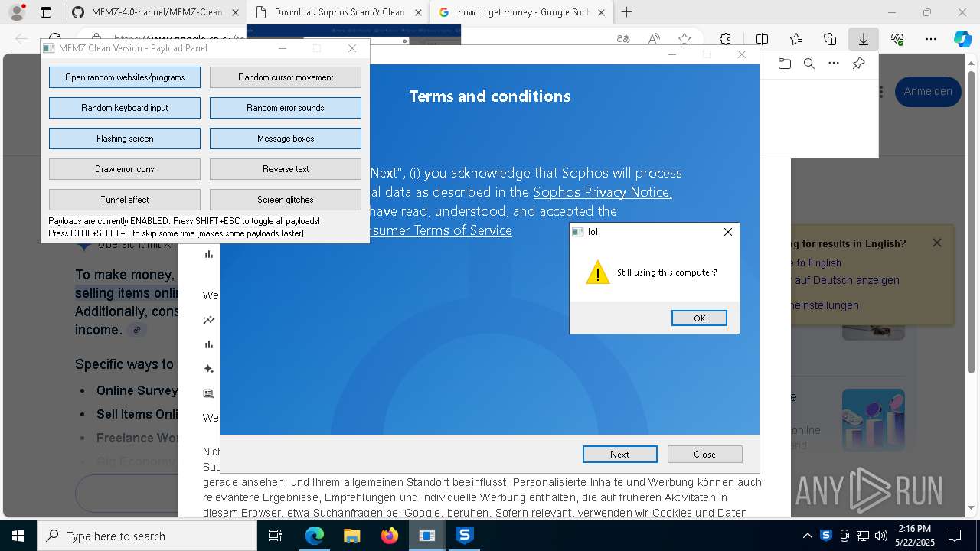Click the Anmelden sign-in button
The image size is (980, 551).
tap(928, 91)
